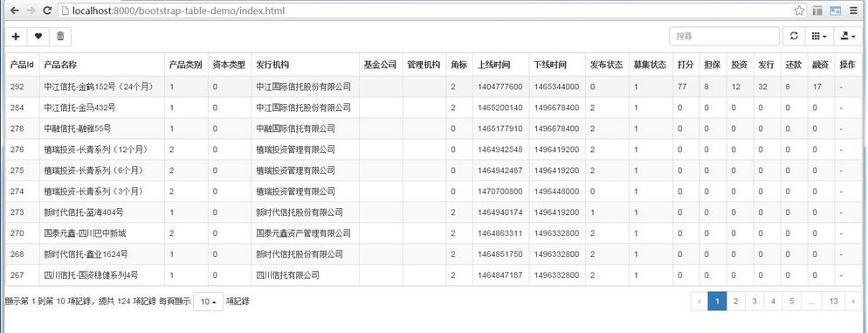
Task: Select pagination page 5
Action: (x=792, y=302)
